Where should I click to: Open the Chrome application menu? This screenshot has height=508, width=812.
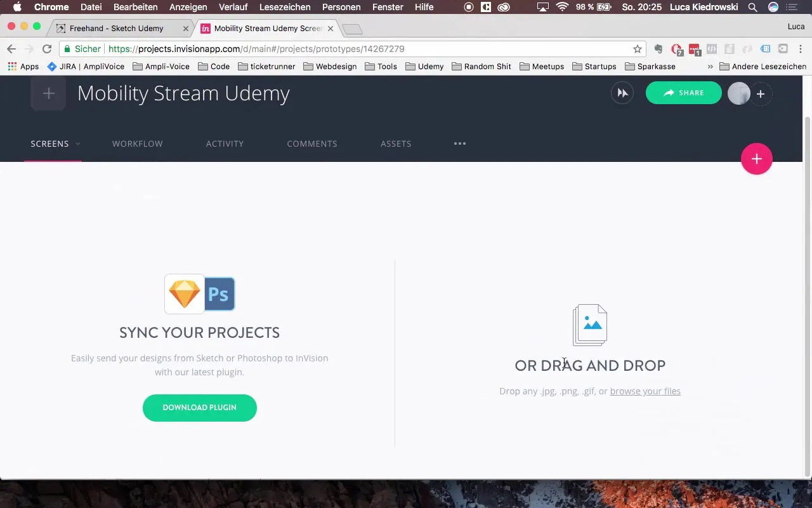tap(51, 7)
